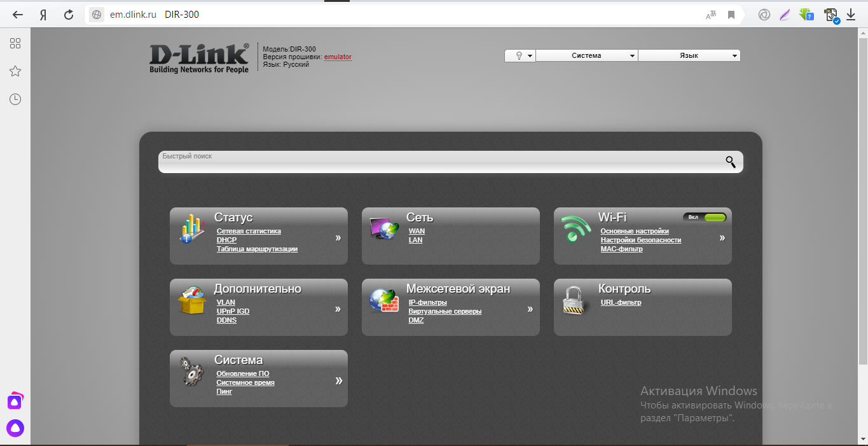The image size is (868, 446).
Task: Open the Система dropdown menu
Action: 587,56
